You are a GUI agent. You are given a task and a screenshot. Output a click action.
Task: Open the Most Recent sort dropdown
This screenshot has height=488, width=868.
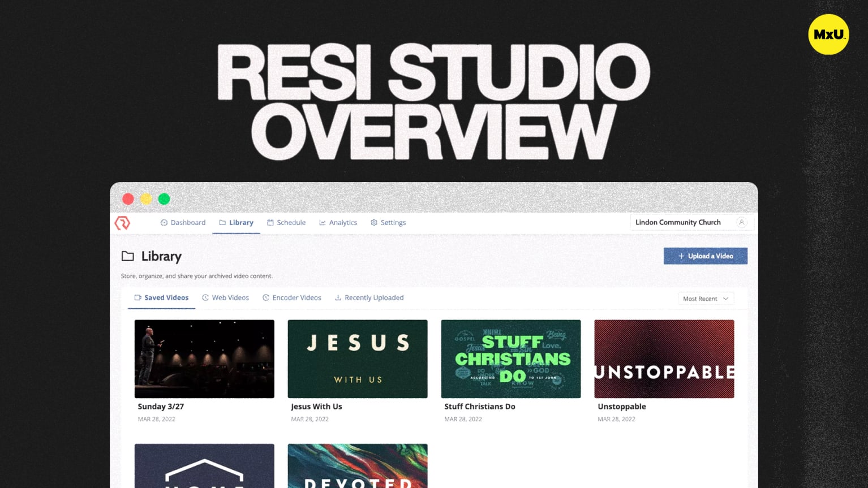click(704, 298)
